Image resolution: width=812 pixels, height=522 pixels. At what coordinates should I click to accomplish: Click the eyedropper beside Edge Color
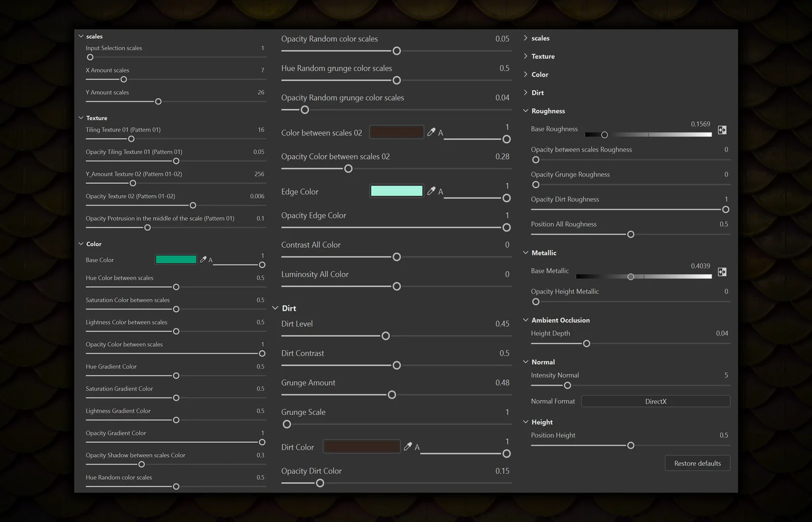pyautogui.click(x=431, y=190)
